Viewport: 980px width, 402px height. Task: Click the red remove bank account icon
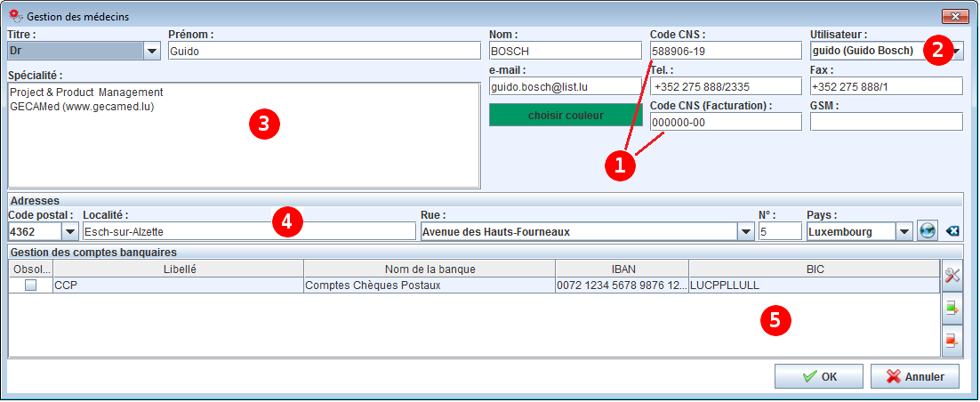pos(952,340)
